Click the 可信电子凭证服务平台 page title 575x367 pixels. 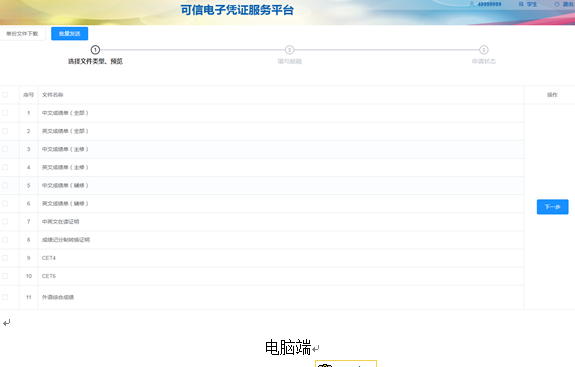tap(237, 10)
